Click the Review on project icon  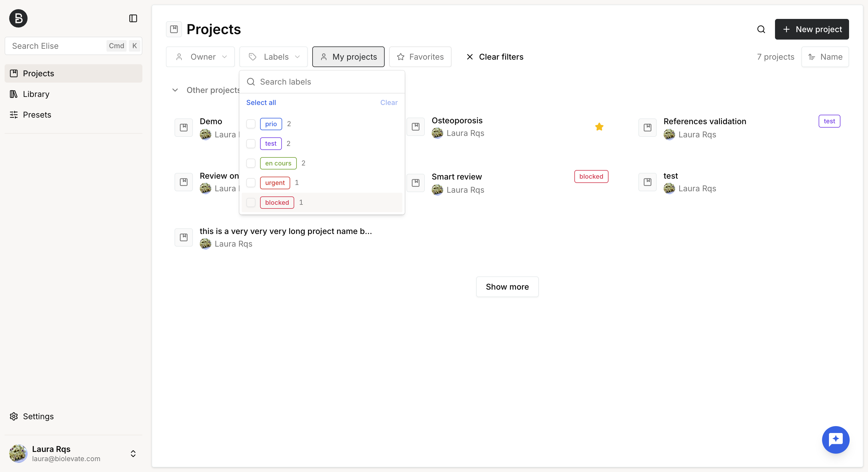[x=184, y=182]
